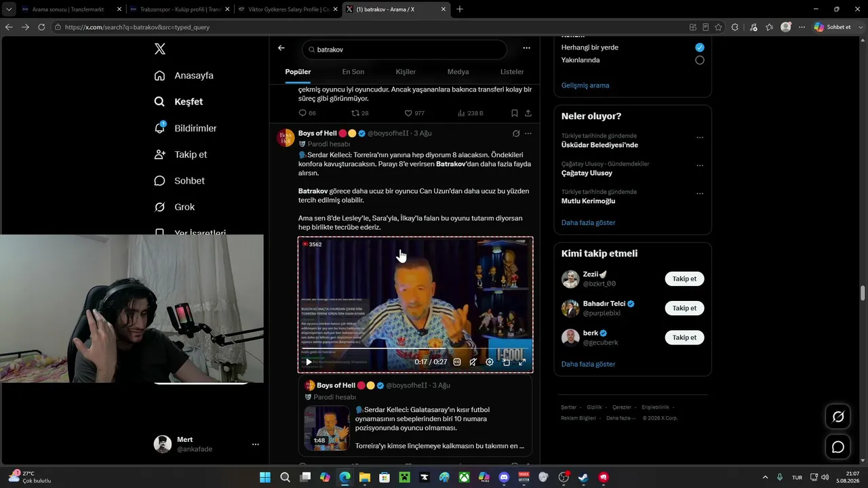Open more options on Boys of Hell tweet
The width and height of the screenshot is (868, 488).
pyautogui.click(x=528, y=134)
